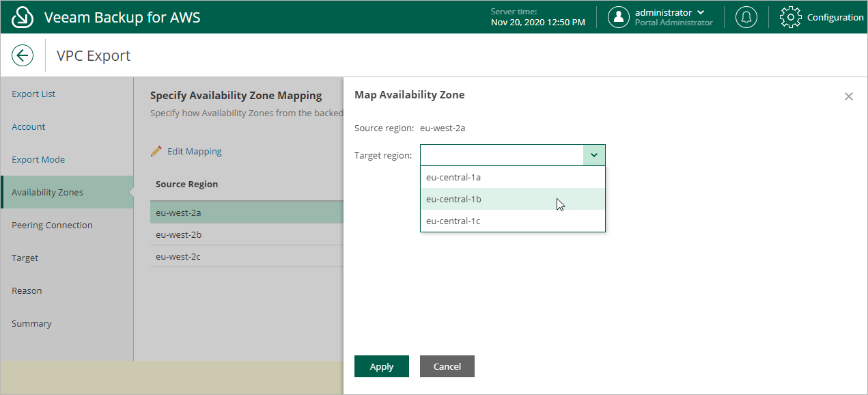Screen dimensions: 868x395
Task: Go to the Summary step
Action: point(31,323)
